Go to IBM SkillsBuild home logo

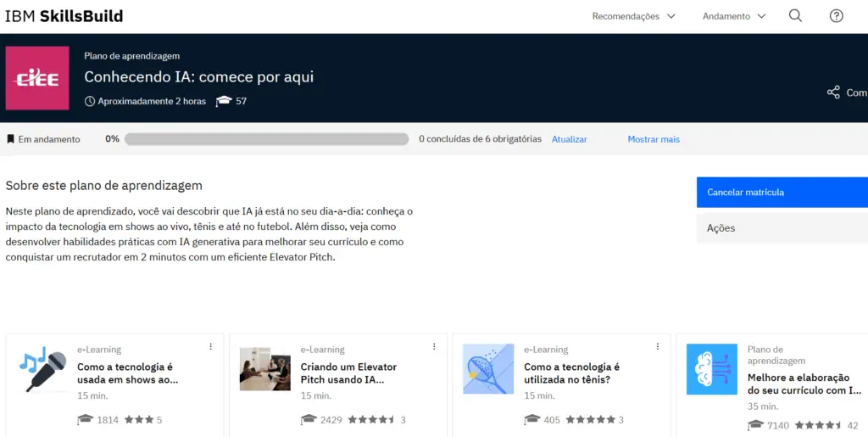[x=64, y=16]
